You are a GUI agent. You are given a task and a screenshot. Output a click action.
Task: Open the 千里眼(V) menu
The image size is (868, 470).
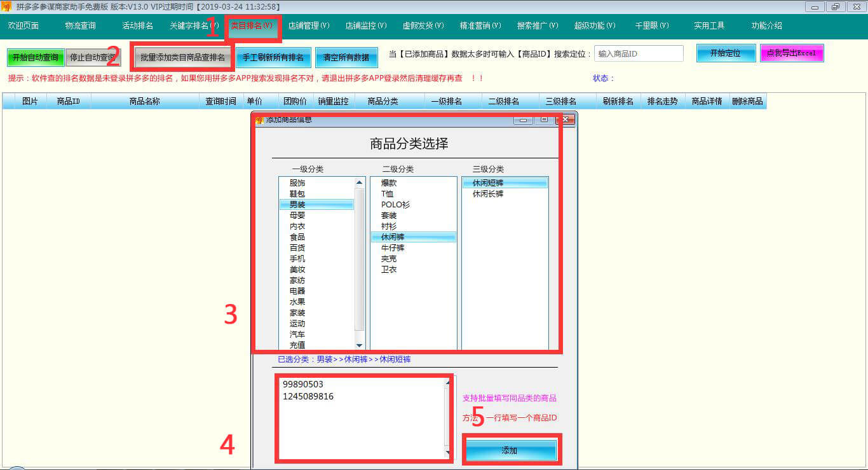[652, 26]
